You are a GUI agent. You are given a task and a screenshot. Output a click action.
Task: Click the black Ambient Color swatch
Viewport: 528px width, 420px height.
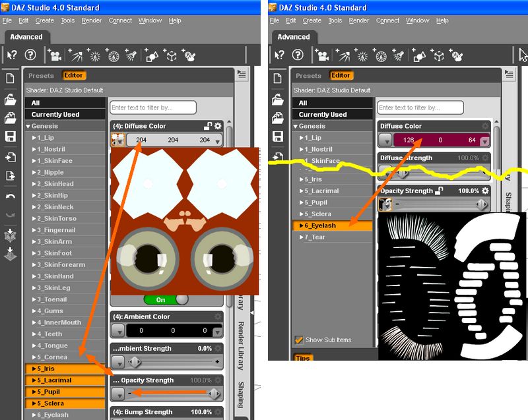click(x=174, y=330)
